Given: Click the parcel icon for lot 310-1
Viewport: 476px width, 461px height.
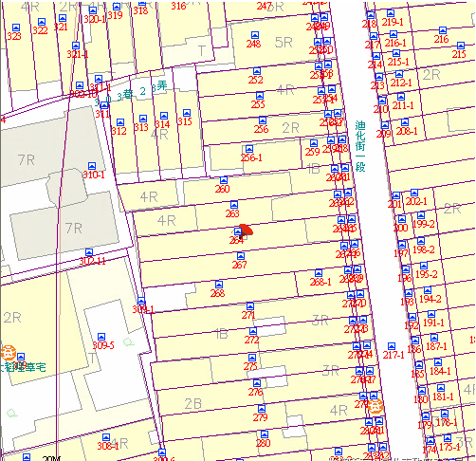Looking at the screenshot, I should tap(92, 166).
